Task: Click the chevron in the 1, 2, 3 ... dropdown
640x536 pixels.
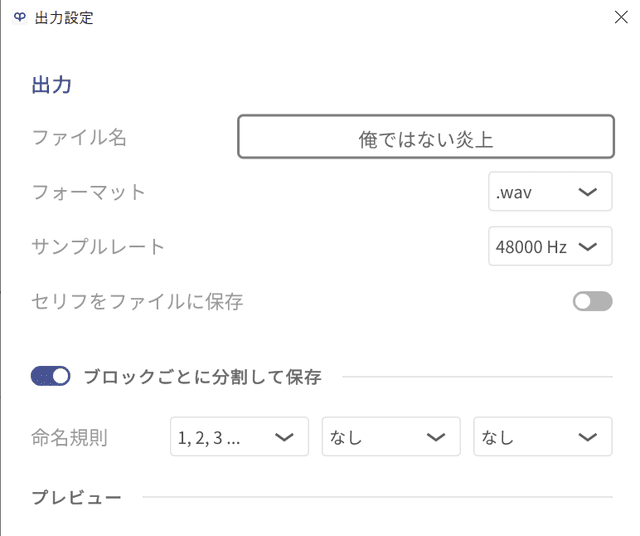Action: tap(284, 437)
